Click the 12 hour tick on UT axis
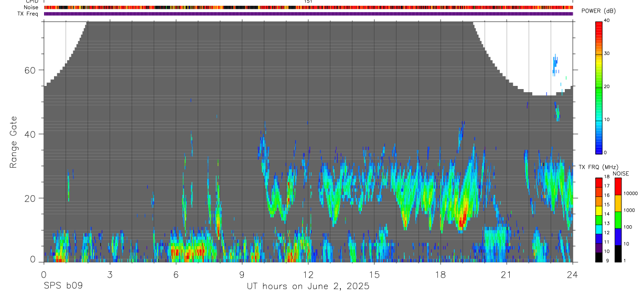644x297 pixels. coord(308,274)
